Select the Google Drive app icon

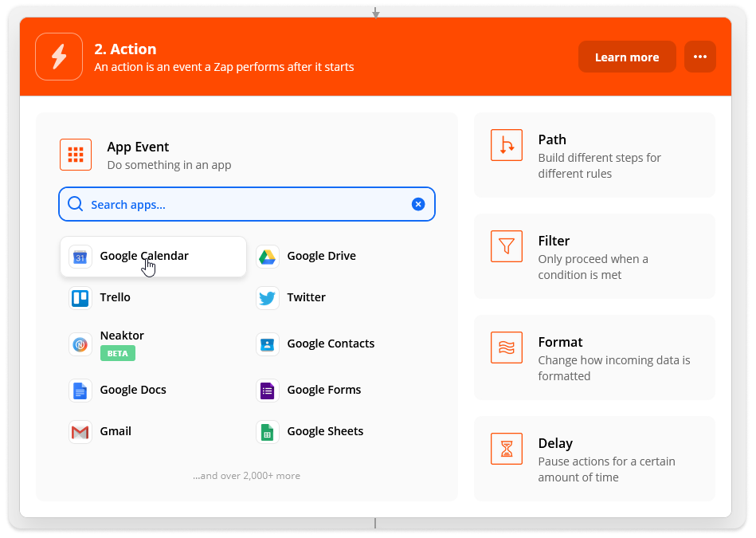pos(267,257)
